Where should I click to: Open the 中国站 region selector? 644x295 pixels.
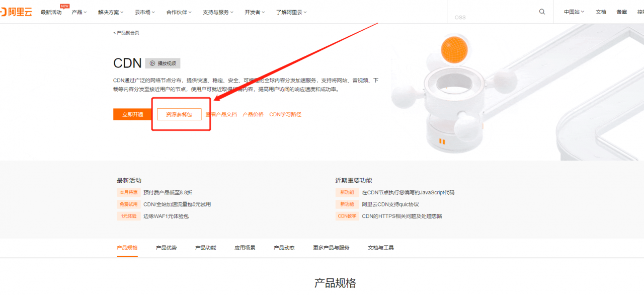[x=573, y=12]
